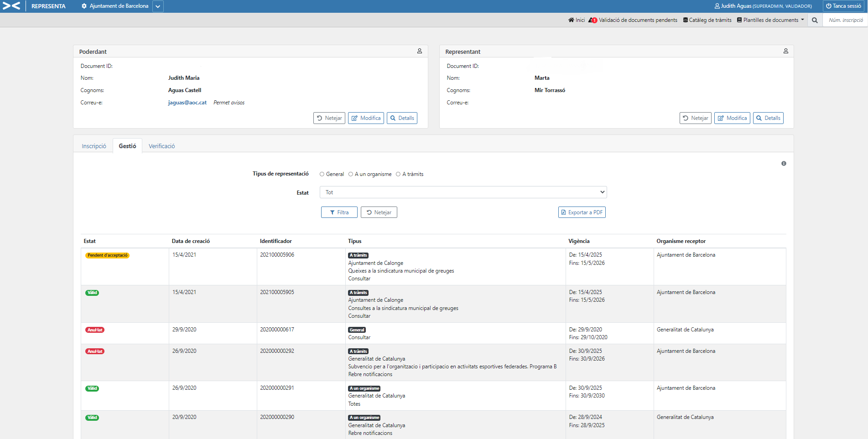Screen dimensions: 868x439
Task: Click the Vàlid badge for 202100005905
Action: 92,293
